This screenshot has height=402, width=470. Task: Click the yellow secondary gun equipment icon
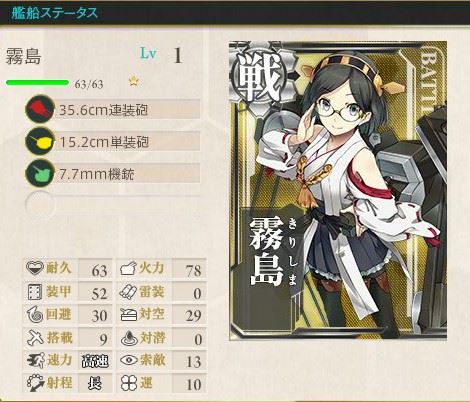click(x=40, y=141)
